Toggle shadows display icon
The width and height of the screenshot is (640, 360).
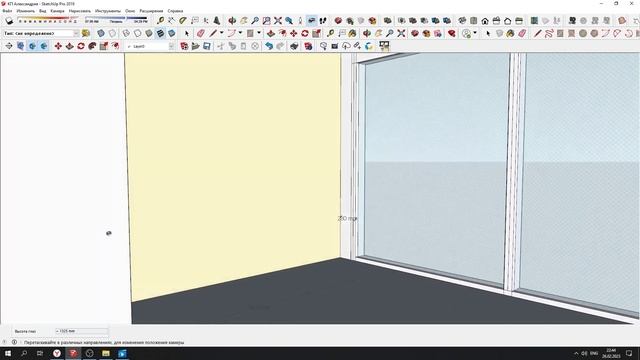click(9, 20)
